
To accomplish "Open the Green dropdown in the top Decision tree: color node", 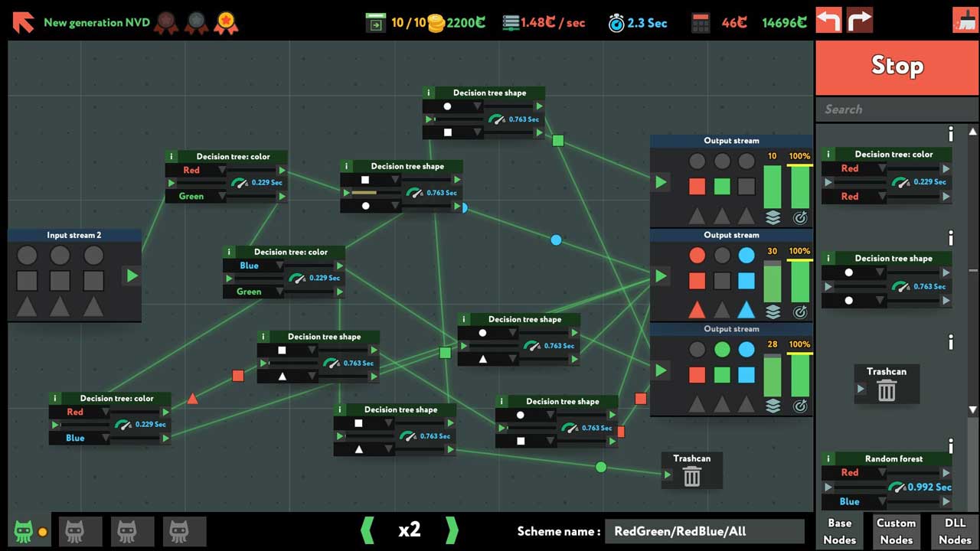I will coord(195,197).
